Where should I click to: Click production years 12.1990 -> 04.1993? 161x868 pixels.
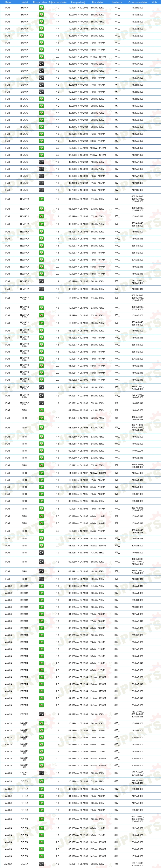[x=78, y=315]
